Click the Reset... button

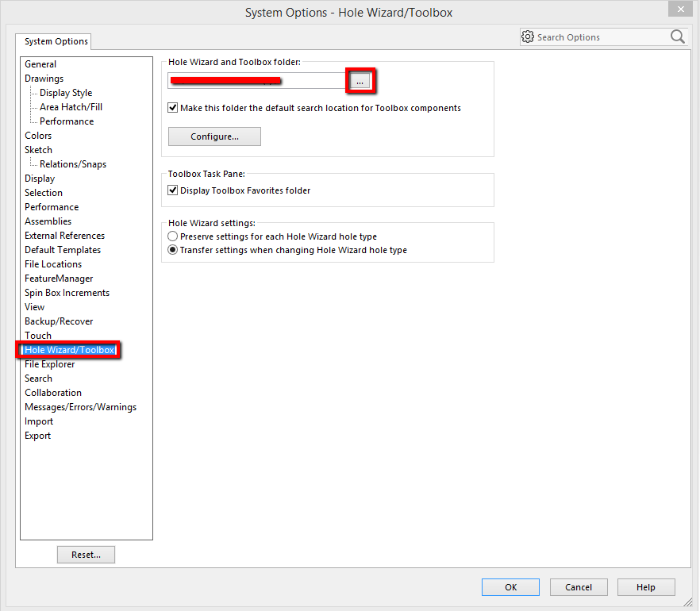point(87,555)
